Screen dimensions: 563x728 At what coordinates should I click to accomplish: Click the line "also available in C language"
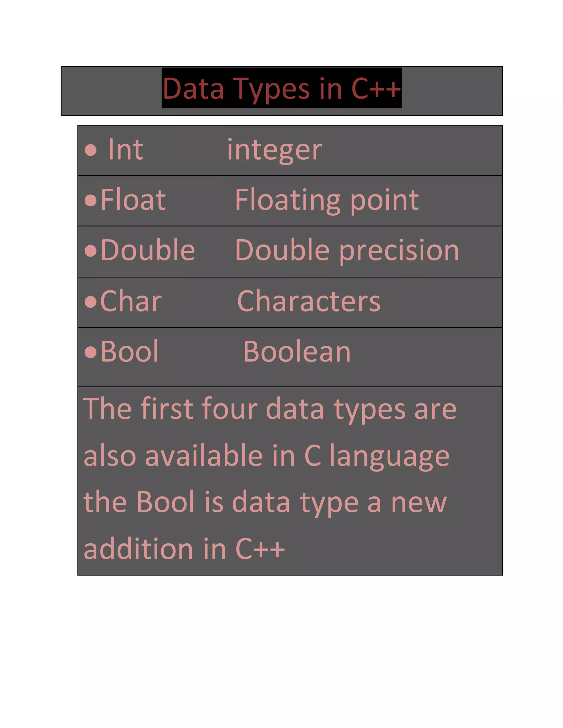[x=266, y=456]
